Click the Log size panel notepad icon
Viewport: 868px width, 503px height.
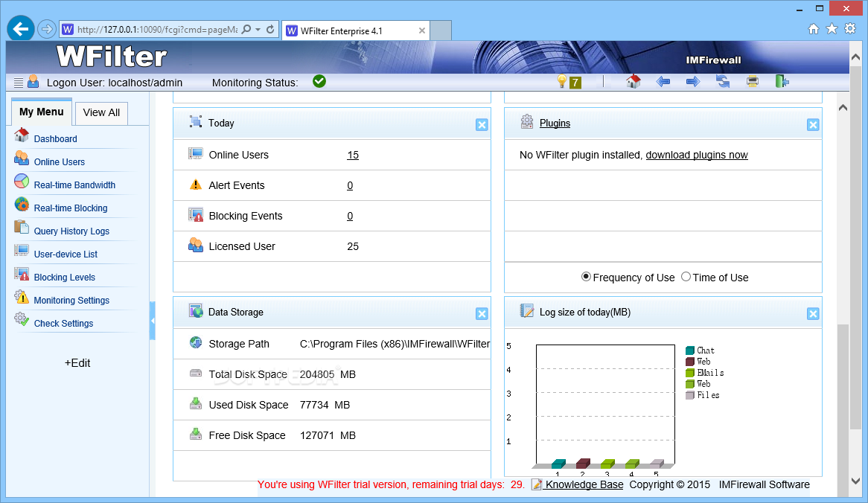click(527, 310)
